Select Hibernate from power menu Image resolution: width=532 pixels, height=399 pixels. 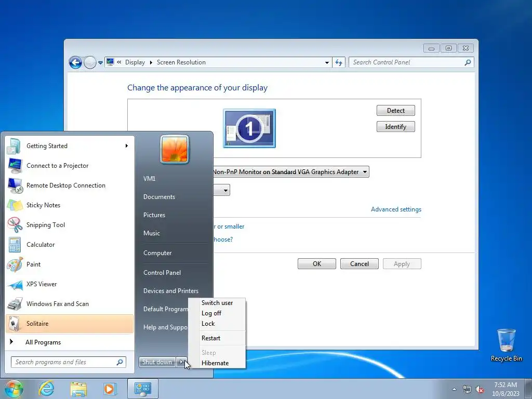[217, 363]
